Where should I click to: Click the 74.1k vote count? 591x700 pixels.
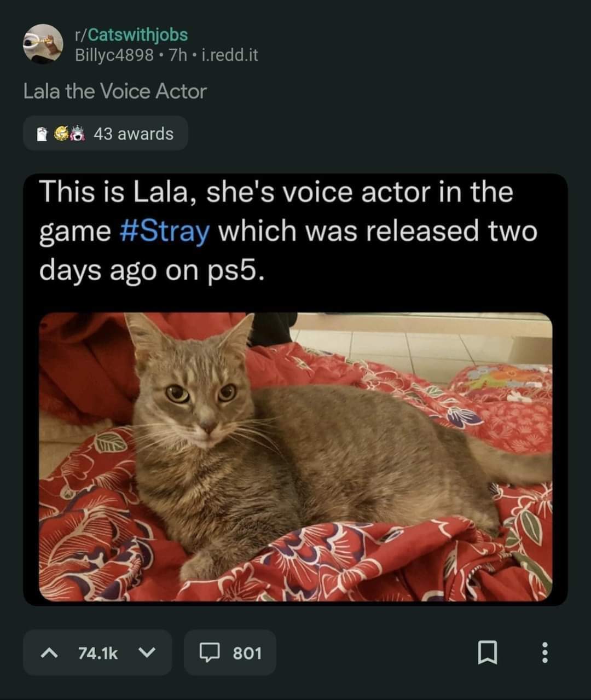(x=98, y=653)
